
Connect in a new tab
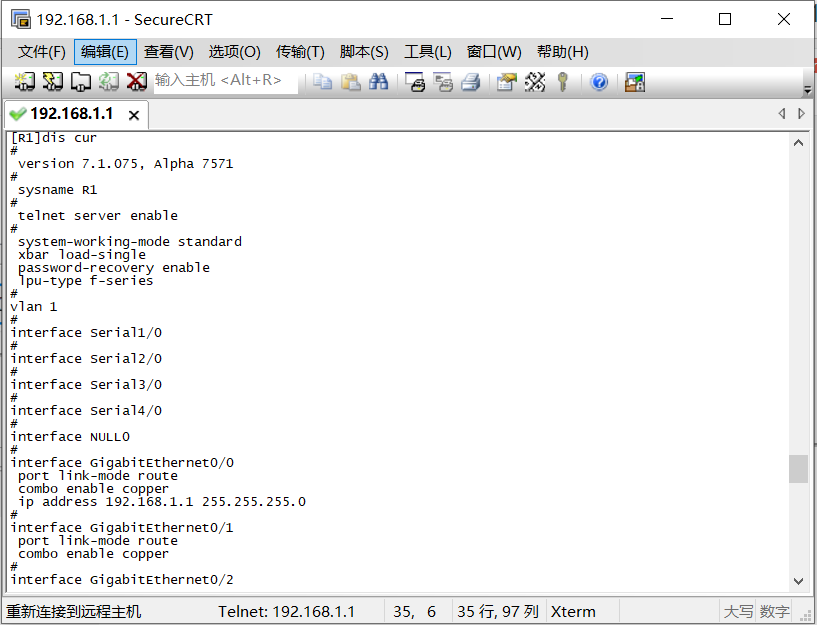pos(81,82)
